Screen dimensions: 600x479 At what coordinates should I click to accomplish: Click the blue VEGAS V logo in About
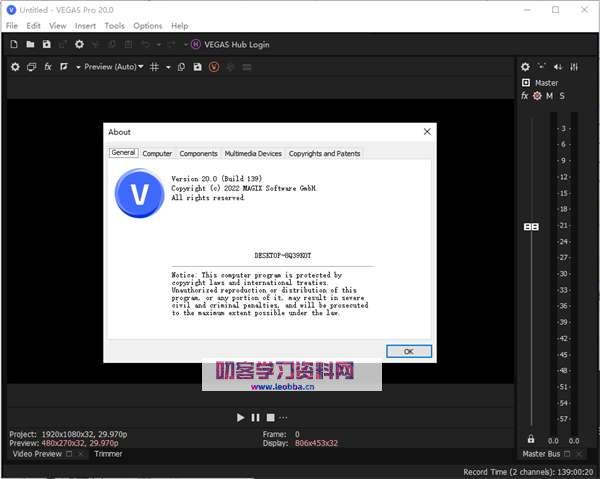[x=139, y=193]
